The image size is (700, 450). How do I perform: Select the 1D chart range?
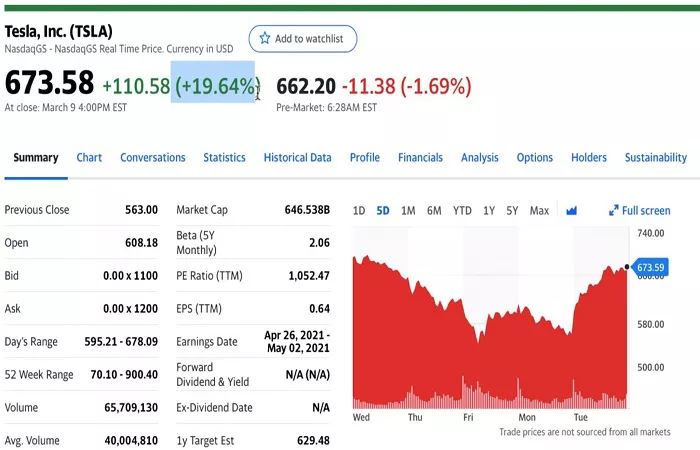(x=359, y=211)
